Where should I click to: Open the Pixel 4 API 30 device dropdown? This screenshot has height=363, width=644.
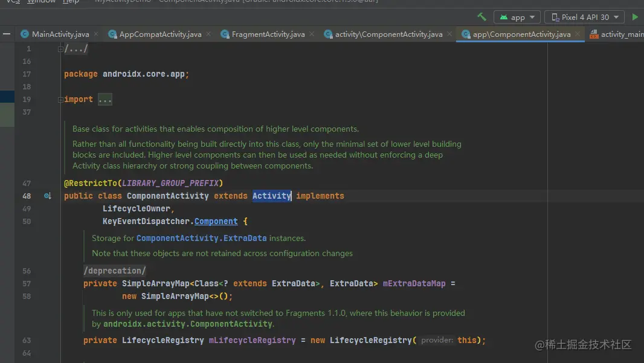(584, 18)
